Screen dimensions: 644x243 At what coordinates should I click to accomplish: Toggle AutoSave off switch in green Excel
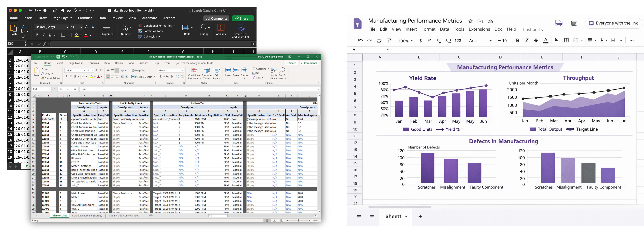coord(50,57)
